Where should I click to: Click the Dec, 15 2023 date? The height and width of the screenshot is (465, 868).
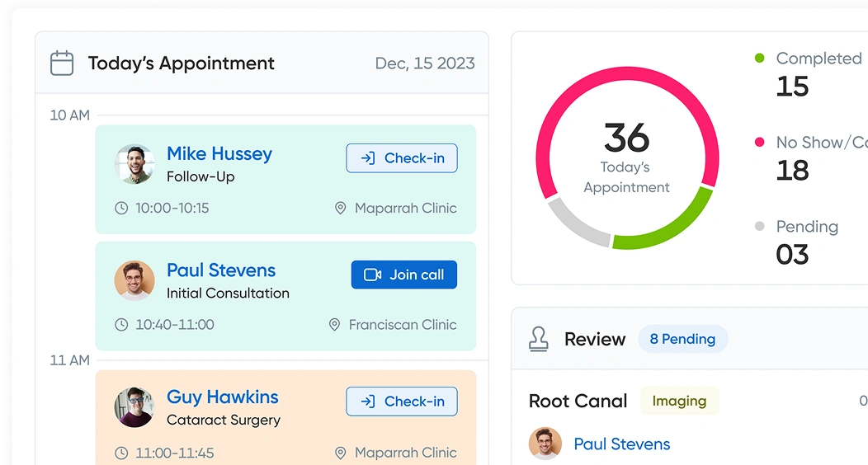(x=425, y=63)
